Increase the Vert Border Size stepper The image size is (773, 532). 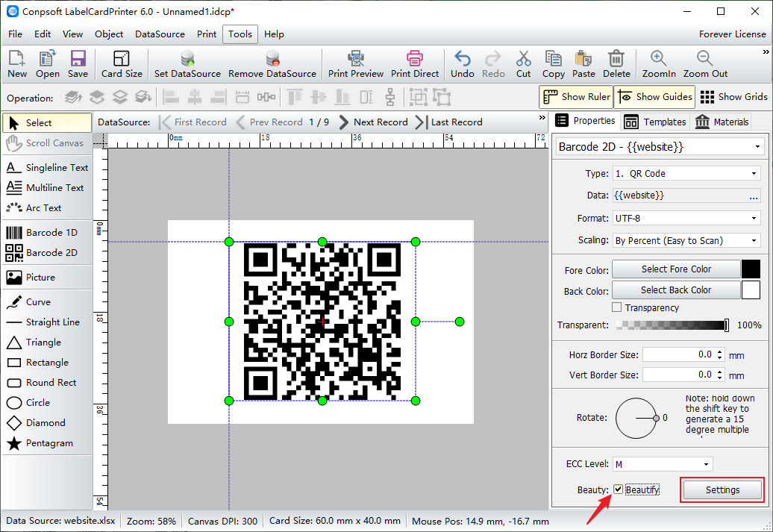(720, 372)
